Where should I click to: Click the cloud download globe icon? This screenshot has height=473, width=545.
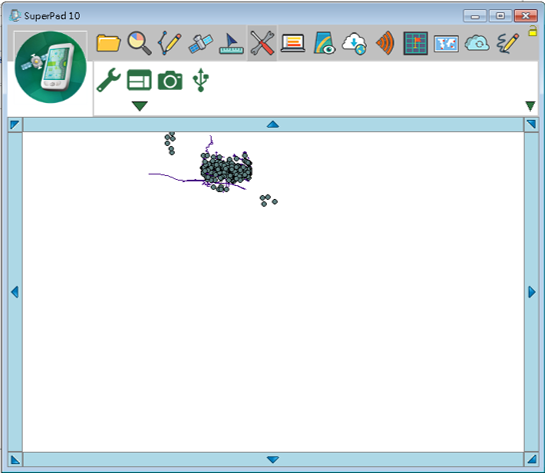click(x=354, y=44)
